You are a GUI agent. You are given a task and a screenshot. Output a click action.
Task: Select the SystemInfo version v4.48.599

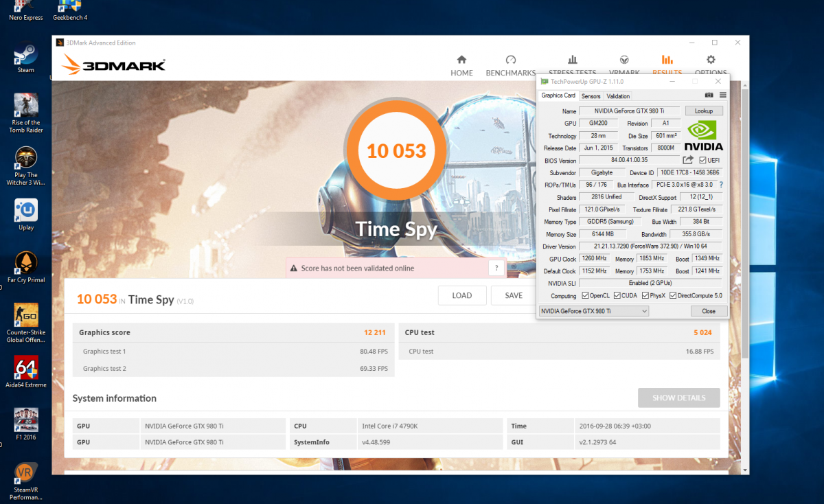(430, 442)
